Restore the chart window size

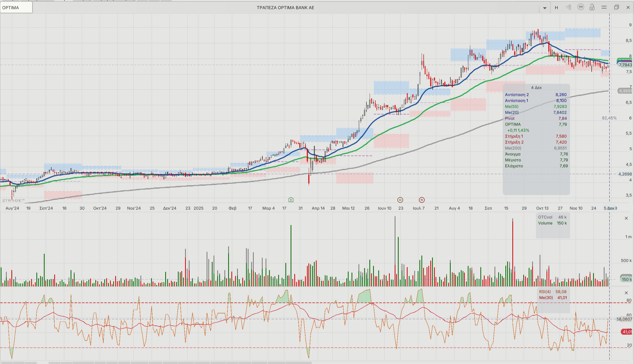coord(616,7)
